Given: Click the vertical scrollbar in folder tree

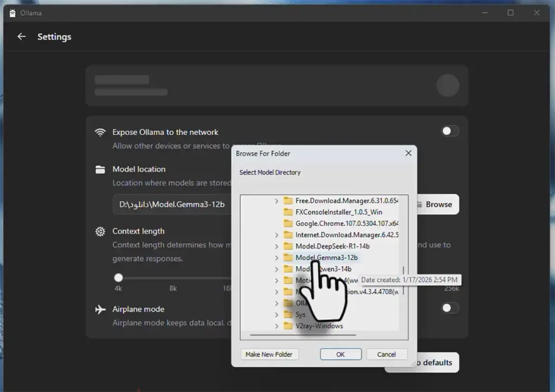Looking at the screenshot, I should (403, 280).
